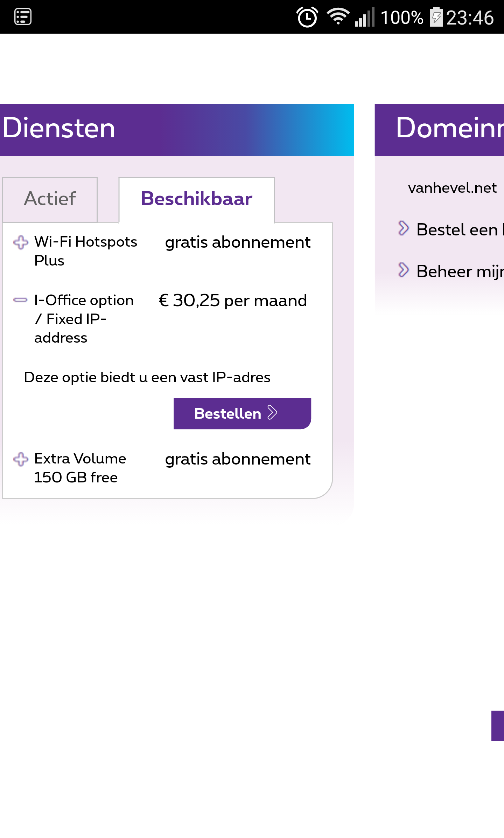Tap the Wi-Fi signal status icon
Viewport: 504px width, 838px height.
pyautogui.click(x=338, y=16)
